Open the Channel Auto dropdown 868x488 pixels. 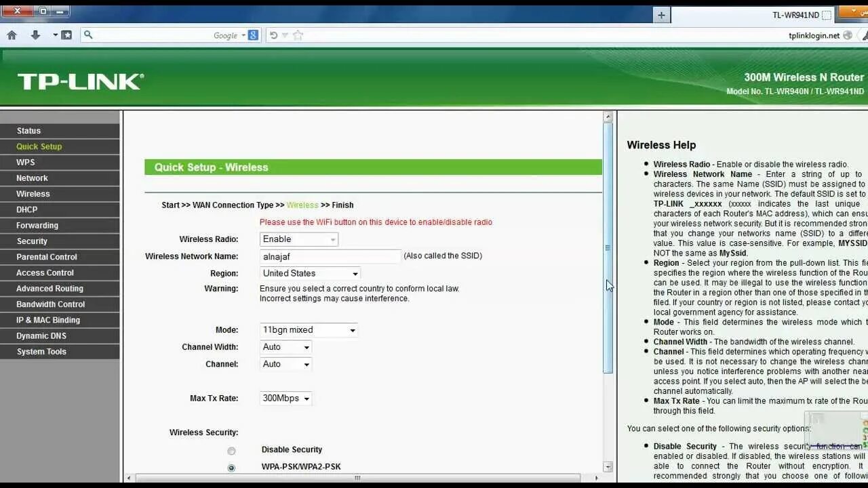point(285,364)
